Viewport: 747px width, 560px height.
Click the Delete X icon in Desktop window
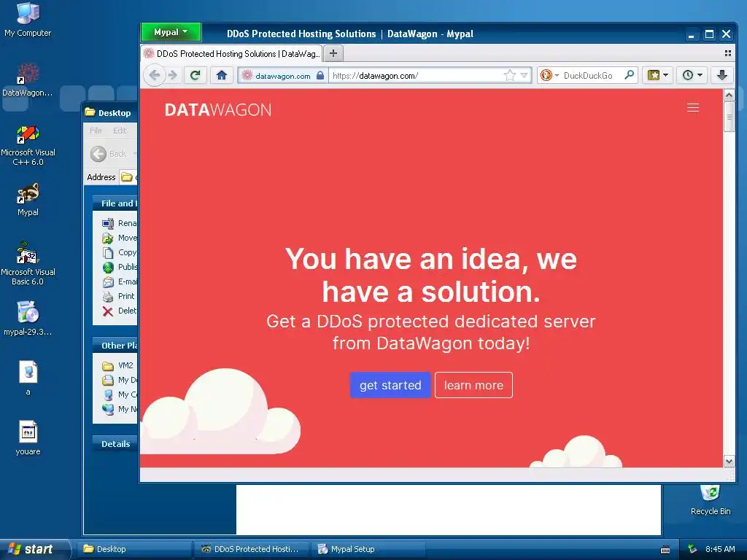point(108,311)
